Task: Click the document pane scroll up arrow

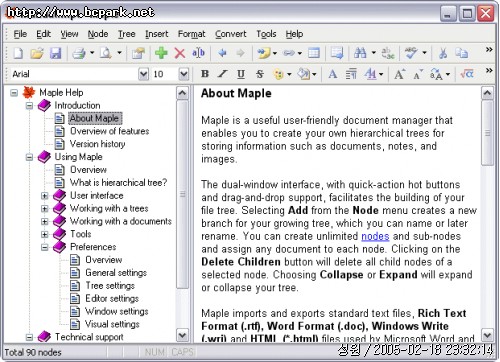Action: coord(487,93)
